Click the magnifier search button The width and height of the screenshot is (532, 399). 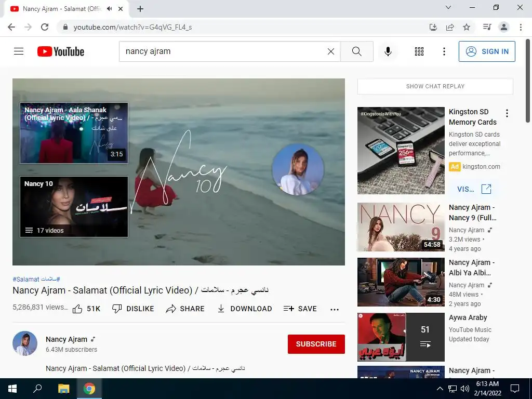pyautogui.click(x=356, y=51)
